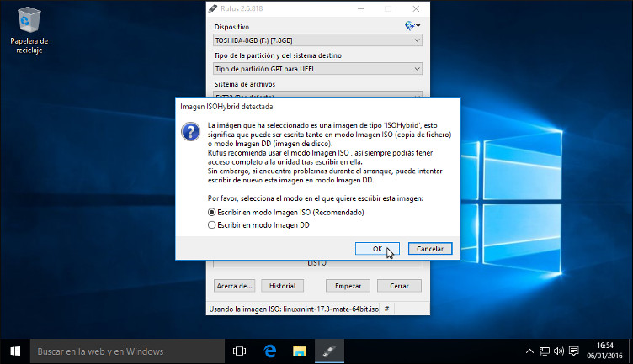Click the 'Tipo de la partición y del sistema destino' label

(x=278, y=55)
